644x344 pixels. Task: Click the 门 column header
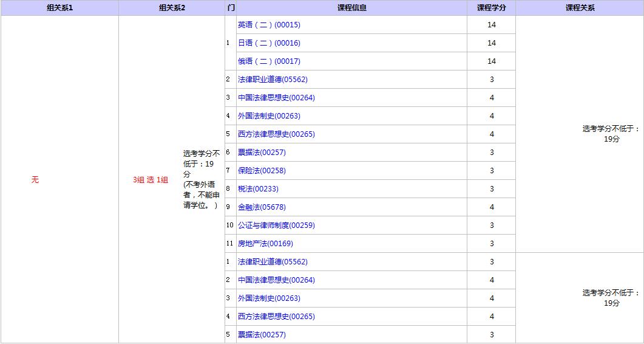[x=231, y=8]
